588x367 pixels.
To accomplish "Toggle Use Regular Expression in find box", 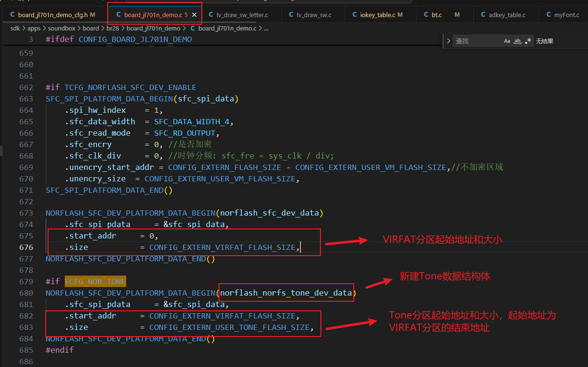I will coord(528,41).
